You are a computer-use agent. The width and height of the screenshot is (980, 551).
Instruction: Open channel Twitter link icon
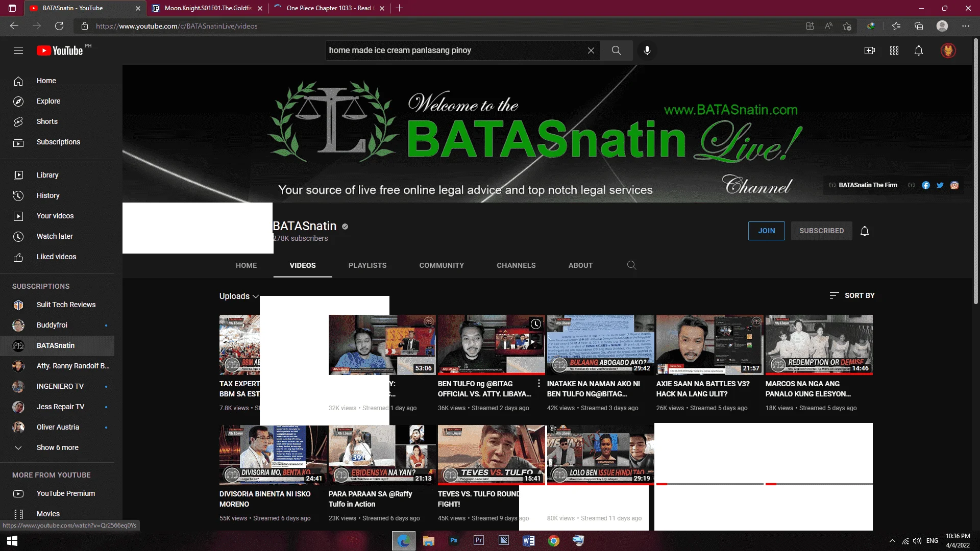tap(940, 185)
